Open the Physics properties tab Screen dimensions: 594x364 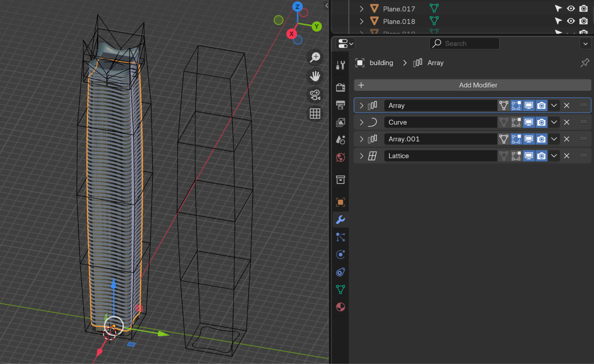(341, 254)
